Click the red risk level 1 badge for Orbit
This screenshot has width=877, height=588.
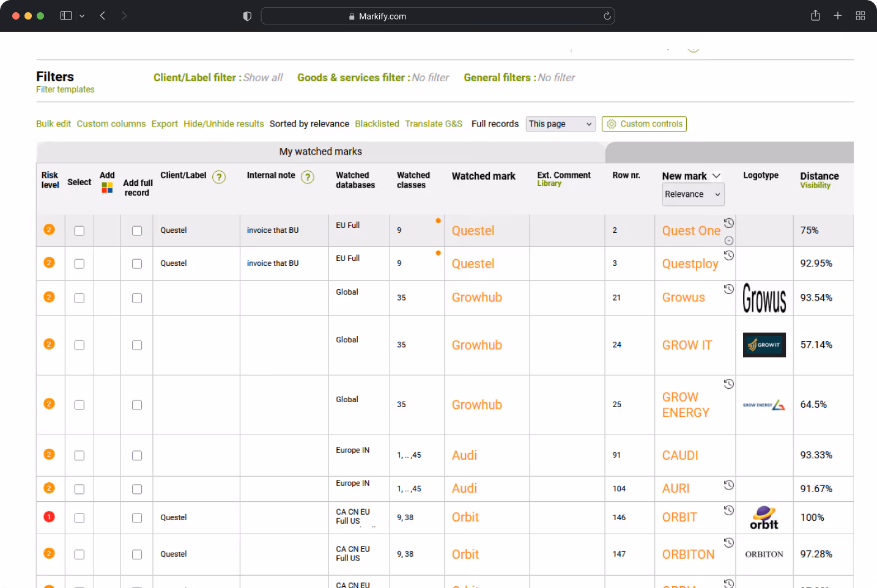50,516
